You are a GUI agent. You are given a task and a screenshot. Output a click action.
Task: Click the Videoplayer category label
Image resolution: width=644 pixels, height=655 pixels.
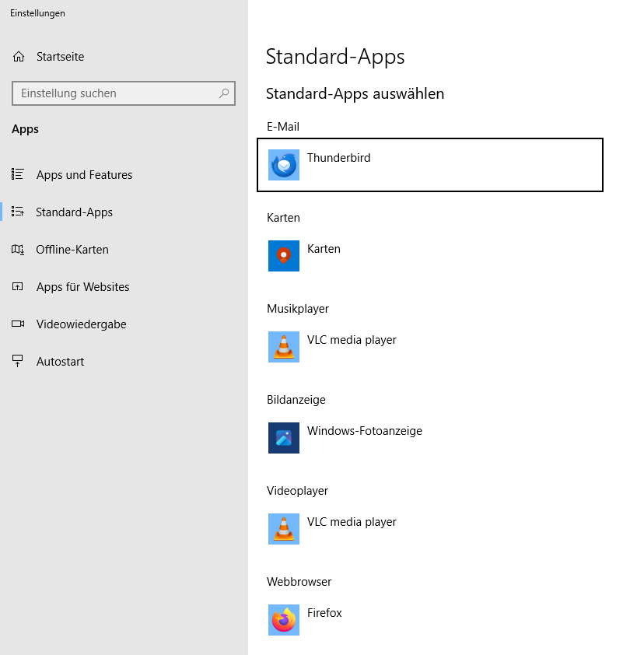coord(297,491)
